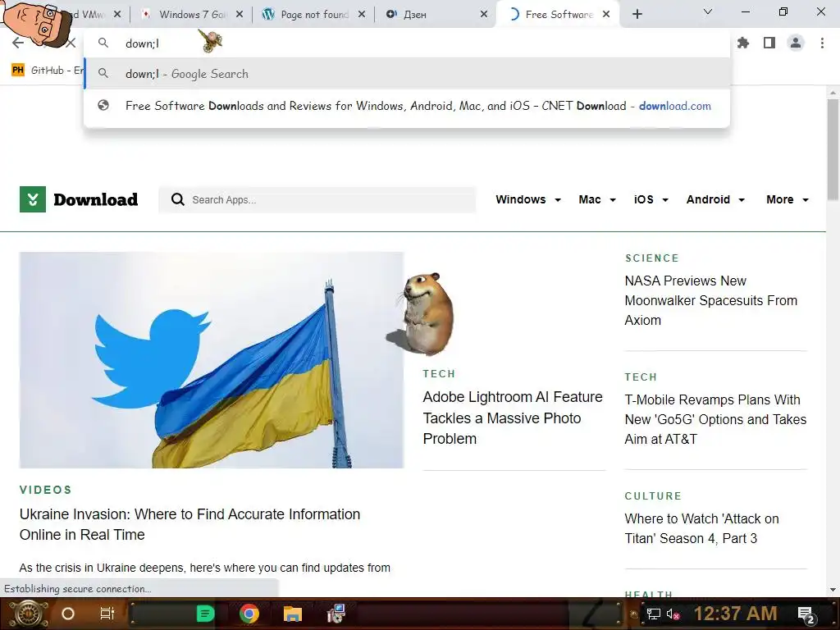Click the address bar text down;l
The height and width of the screenshot is (630, 840).
coord(142,43)
